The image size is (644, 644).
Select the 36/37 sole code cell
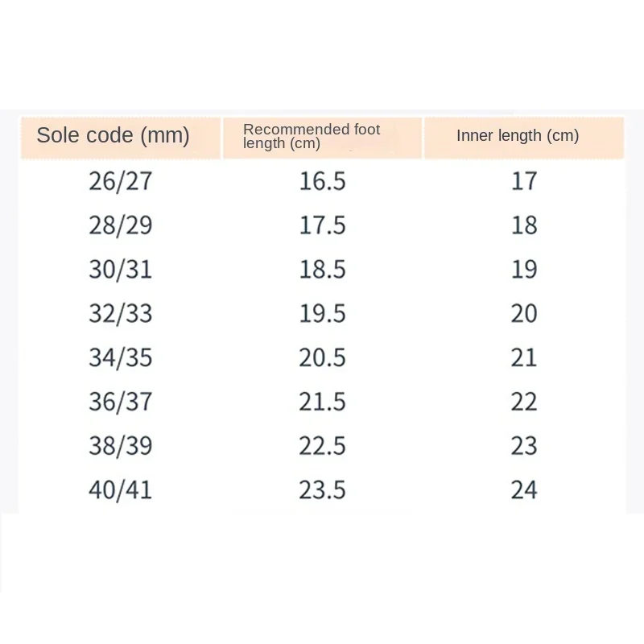click(120, 402)
